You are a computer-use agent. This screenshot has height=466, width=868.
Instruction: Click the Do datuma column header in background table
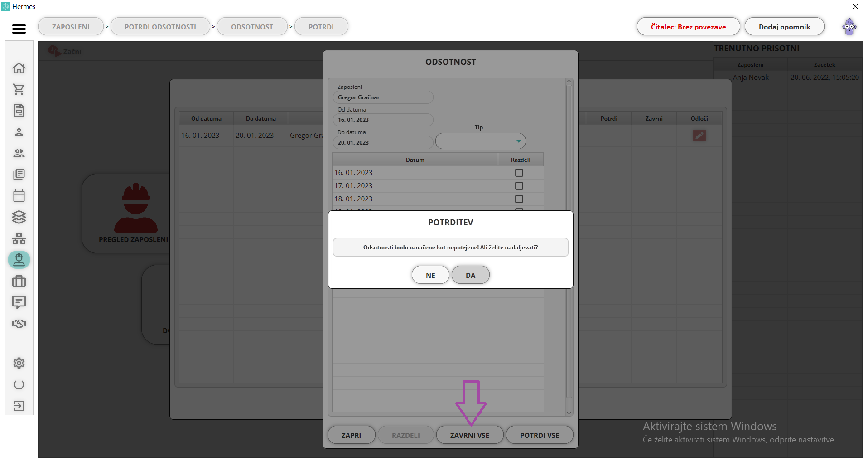(x=260, y=118)
